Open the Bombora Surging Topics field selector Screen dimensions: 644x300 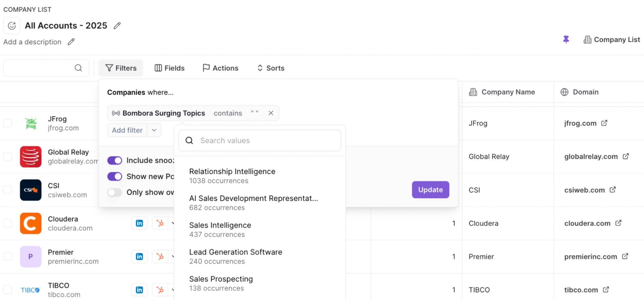159,113
